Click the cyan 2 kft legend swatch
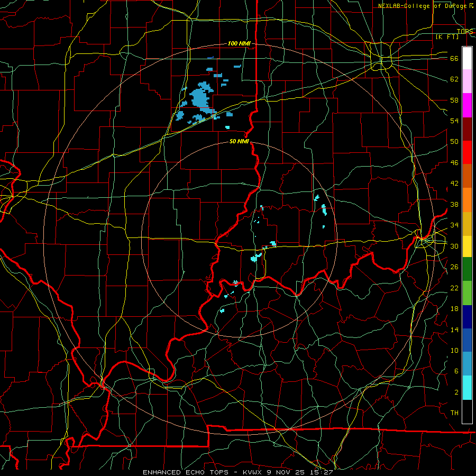The width and height of the screenshot is (476, 476). (x=467, y=388)
